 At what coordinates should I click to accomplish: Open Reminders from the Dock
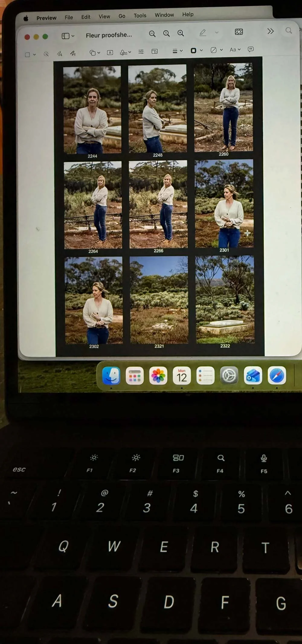point(205,376)
